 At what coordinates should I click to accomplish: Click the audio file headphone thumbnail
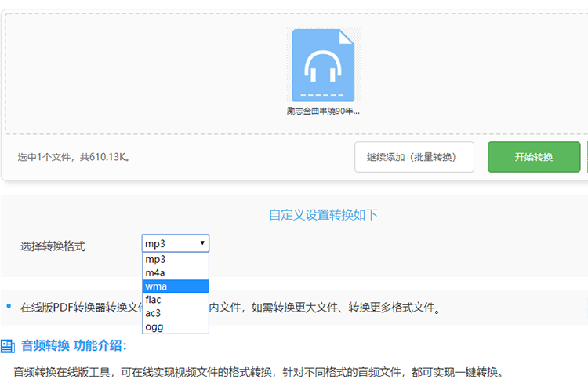click(x=323, y=65)
